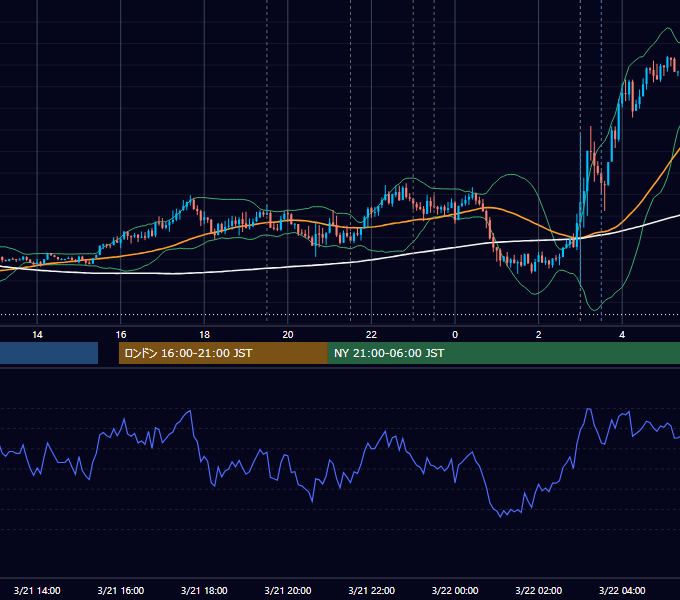680x600 pixels.
Task: Click the NY 21:00-06:00 JST session bar
Action: (504, 353)
